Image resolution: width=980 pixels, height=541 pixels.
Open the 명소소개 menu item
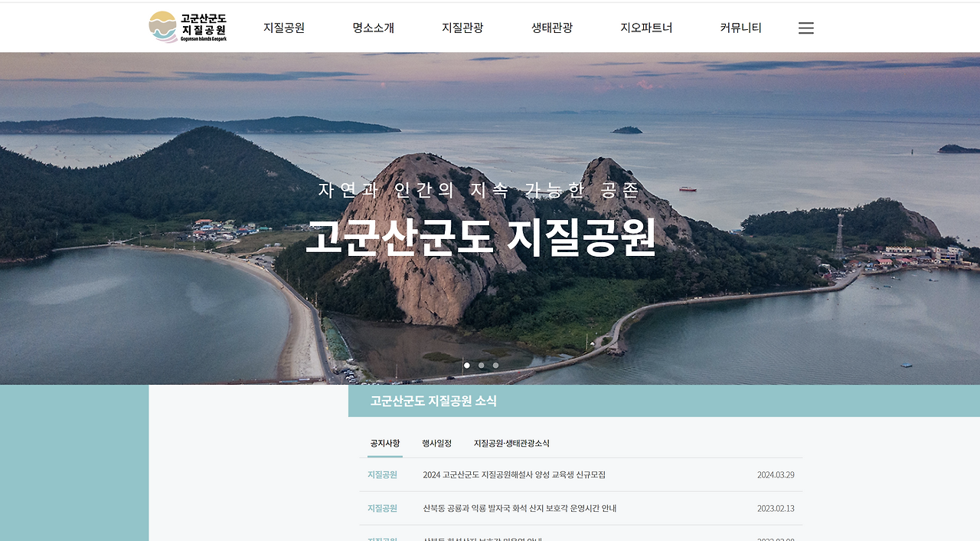374,27
